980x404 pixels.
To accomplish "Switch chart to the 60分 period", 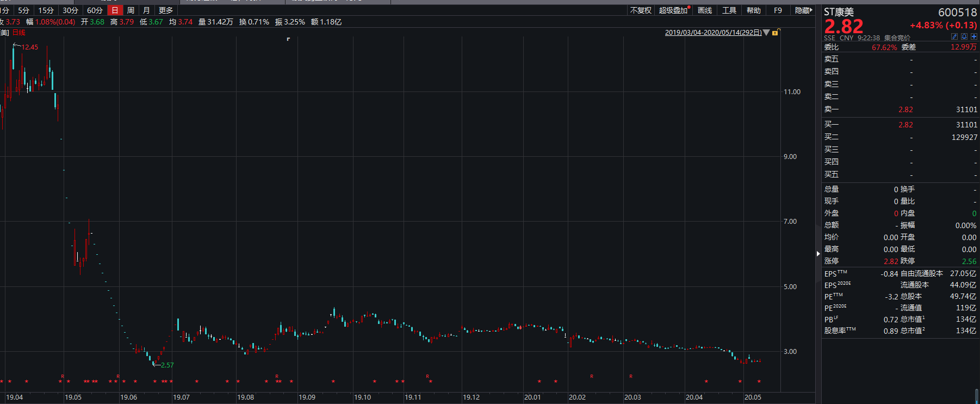I will pyautogui.click(x=95, y=10).
